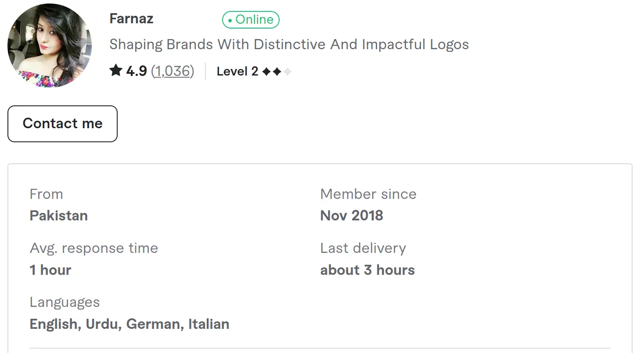644x353 pixels.
Task: Click the English, Urdu, German, Italian list
Action: (130, 324)
